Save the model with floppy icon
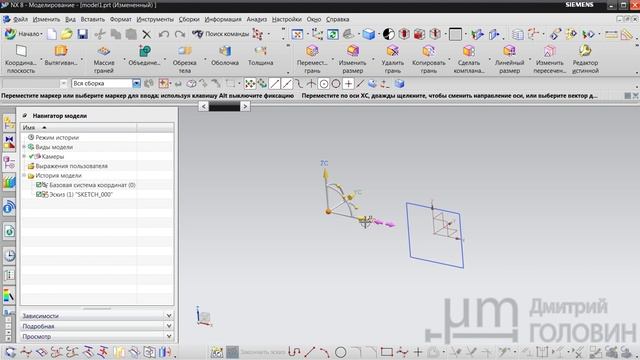The width and height of the screenshot is (640, 360). [83, 34]
